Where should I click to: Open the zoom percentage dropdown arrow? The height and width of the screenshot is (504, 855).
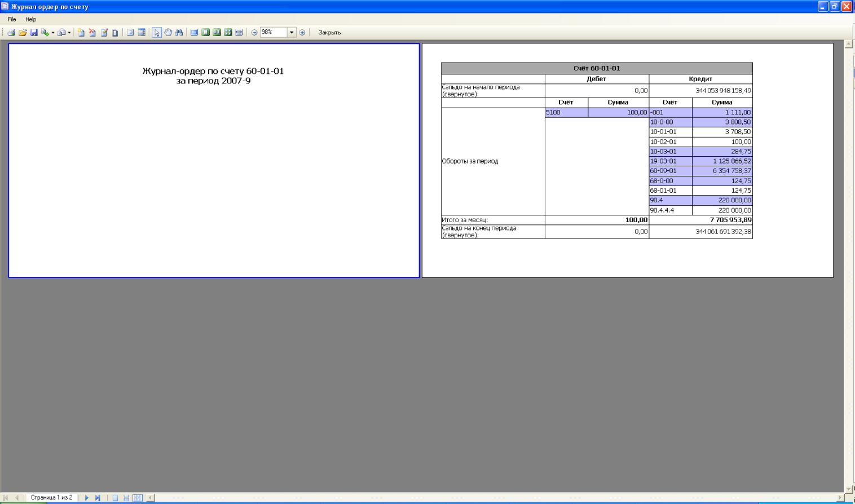coord(292,32)
